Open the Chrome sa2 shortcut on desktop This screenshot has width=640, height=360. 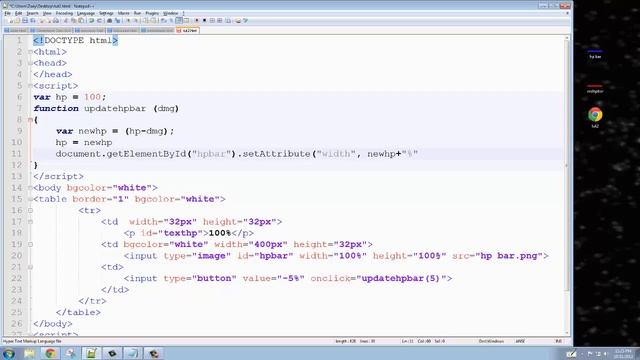pos(595,117)
